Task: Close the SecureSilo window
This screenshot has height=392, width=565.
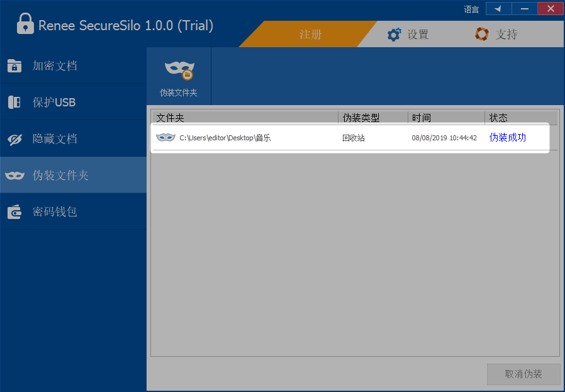Action: pos(551,9)
